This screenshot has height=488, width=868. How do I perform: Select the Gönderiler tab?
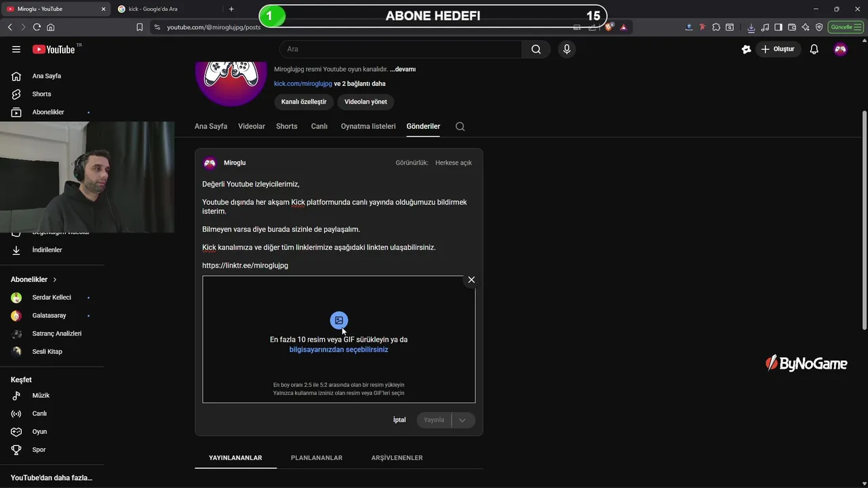pyautogui.click(x=423, y=126)
